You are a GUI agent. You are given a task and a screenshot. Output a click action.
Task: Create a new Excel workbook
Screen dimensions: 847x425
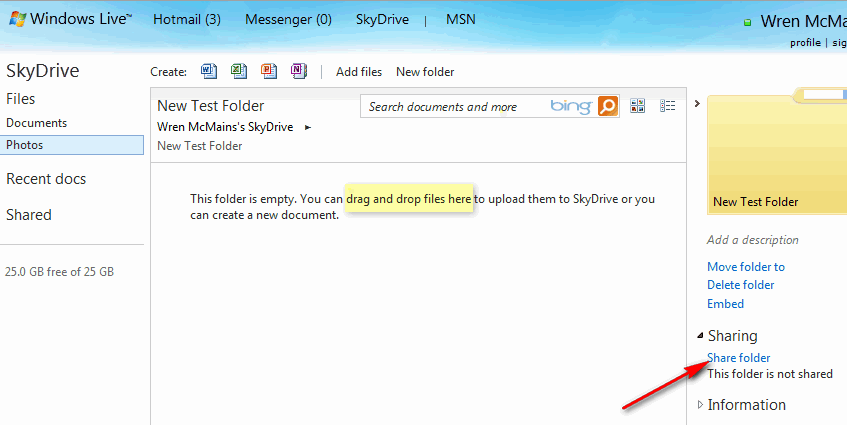239,71
